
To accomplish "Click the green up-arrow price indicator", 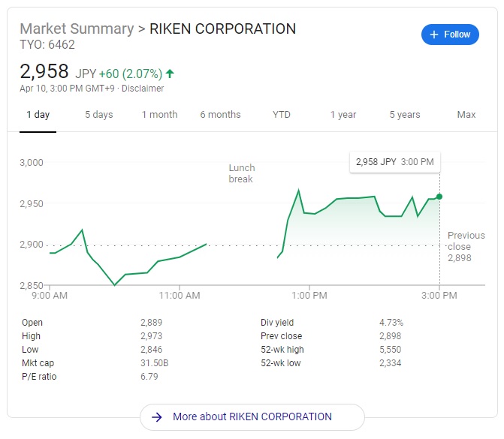I will point(170,74).
